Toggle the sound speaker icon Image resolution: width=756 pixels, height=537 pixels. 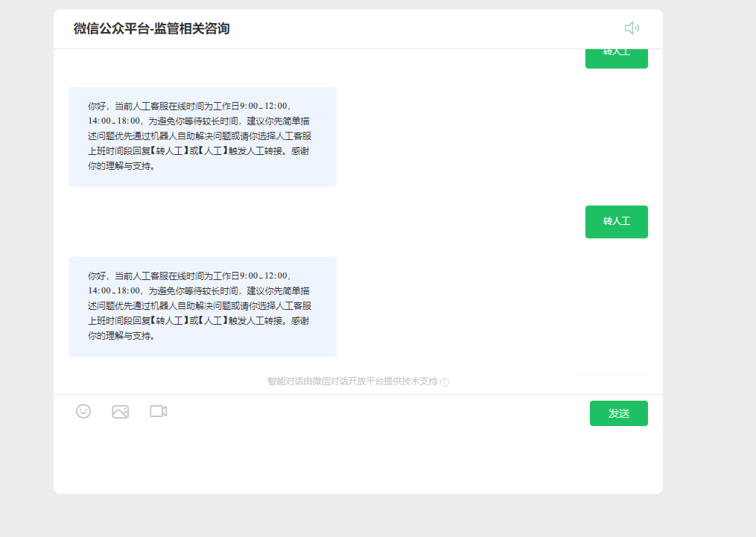tap(632, 28)
